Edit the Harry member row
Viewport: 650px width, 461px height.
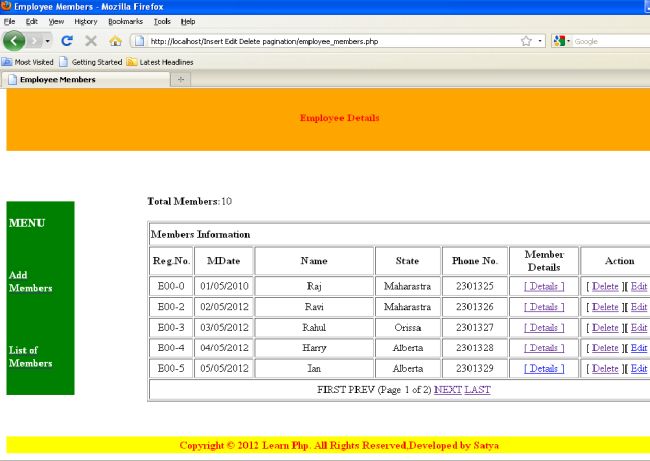click(639, 348)
